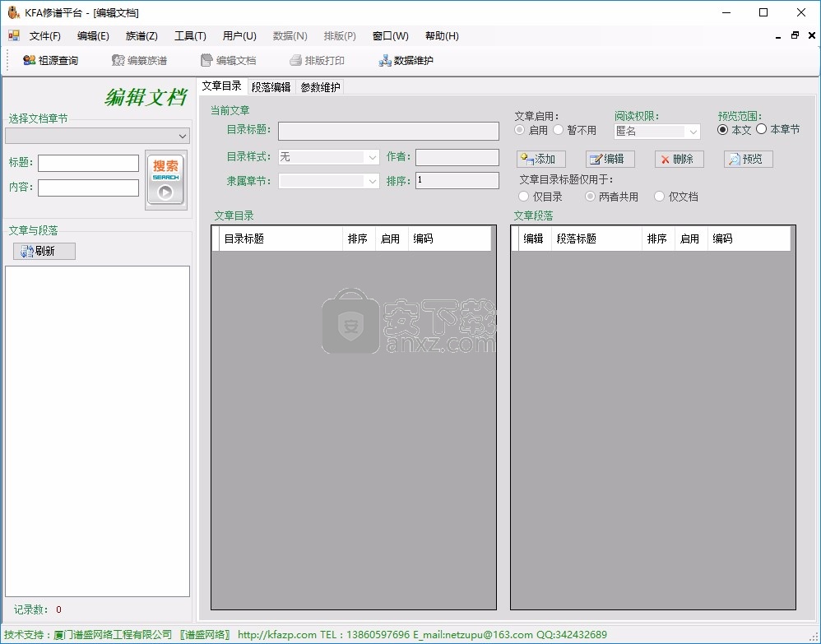Open the 文件(F) menu
Screen dimensions: 821x644
pyautogui.click(x=45, y=35)
